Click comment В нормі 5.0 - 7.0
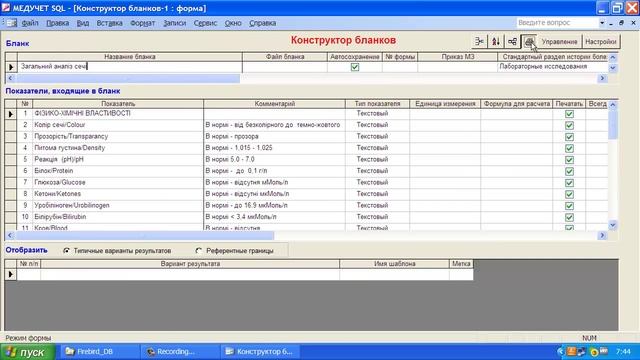 [x=274, y=159]
